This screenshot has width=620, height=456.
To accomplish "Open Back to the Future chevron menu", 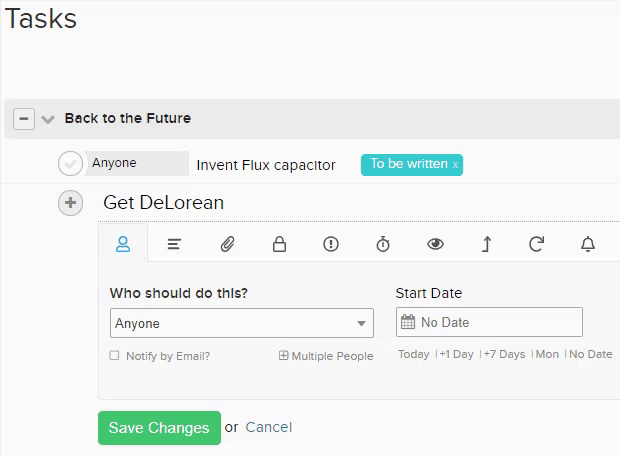I will [x=48, y=119].
